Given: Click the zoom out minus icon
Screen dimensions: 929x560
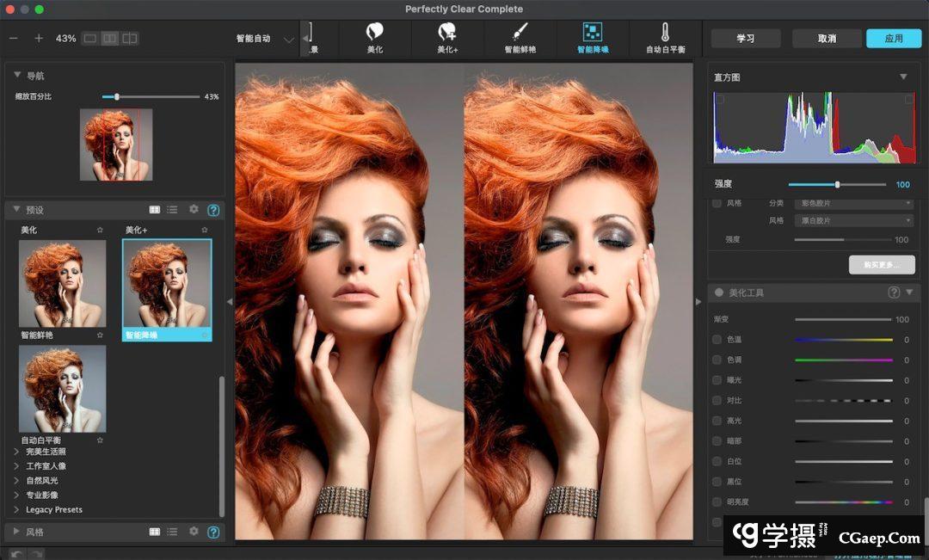Looking at the screenshot, I should (13, 39).
